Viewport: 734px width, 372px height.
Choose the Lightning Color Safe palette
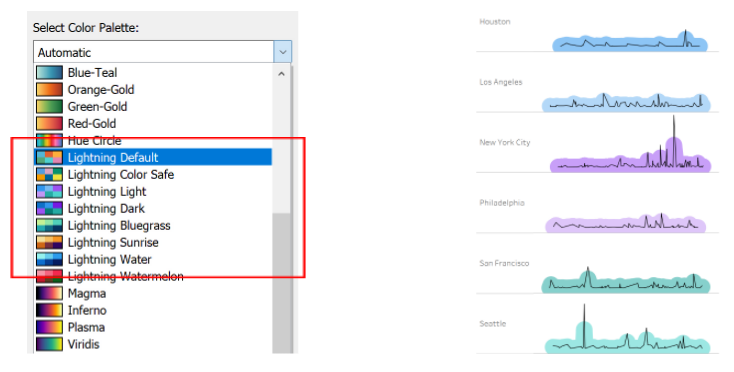pos(153,175)
